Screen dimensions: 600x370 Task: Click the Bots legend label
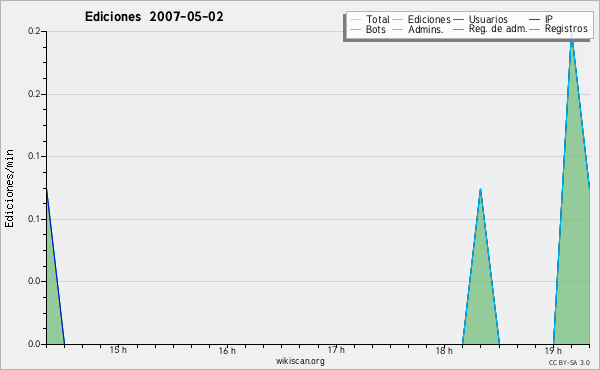pos(376,29)
